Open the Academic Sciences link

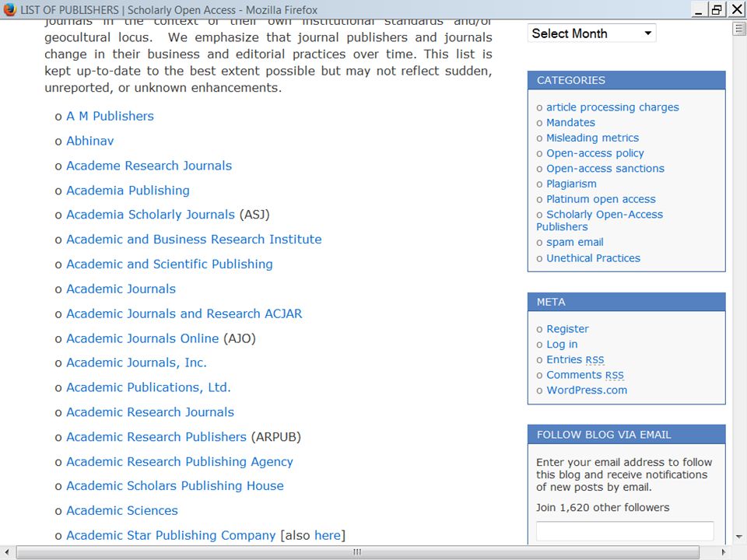(x=122, y=510)
